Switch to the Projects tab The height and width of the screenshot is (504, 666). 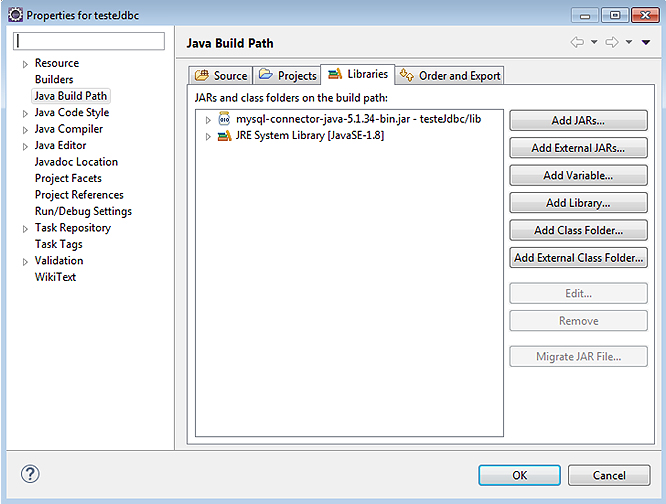pos(287,75)
